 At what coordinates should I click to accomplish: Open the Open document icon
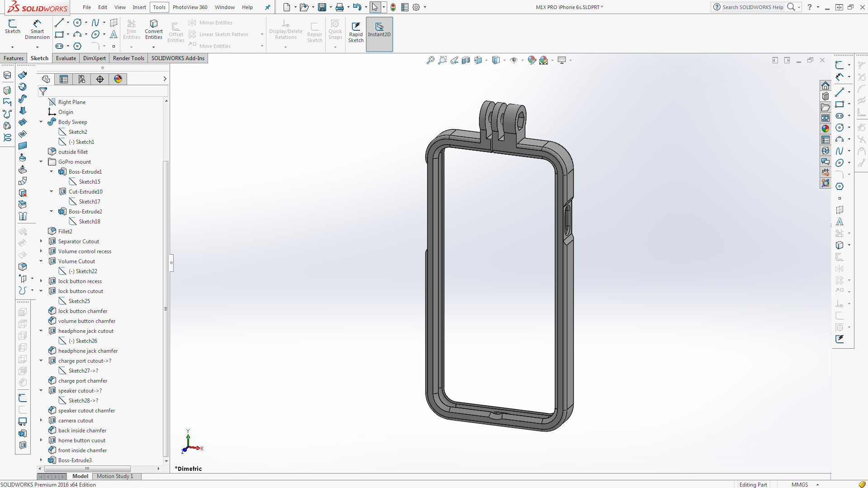pos(304,7)
